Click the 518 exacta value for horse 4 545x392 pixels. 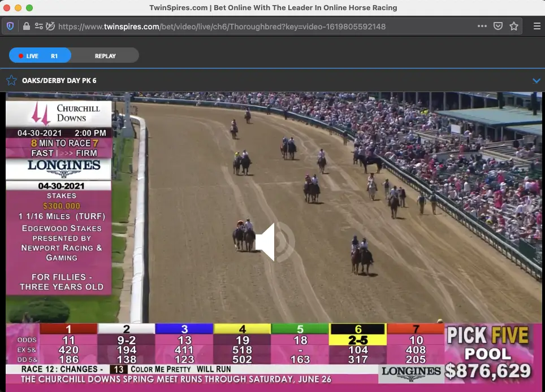tap(243, 350)
